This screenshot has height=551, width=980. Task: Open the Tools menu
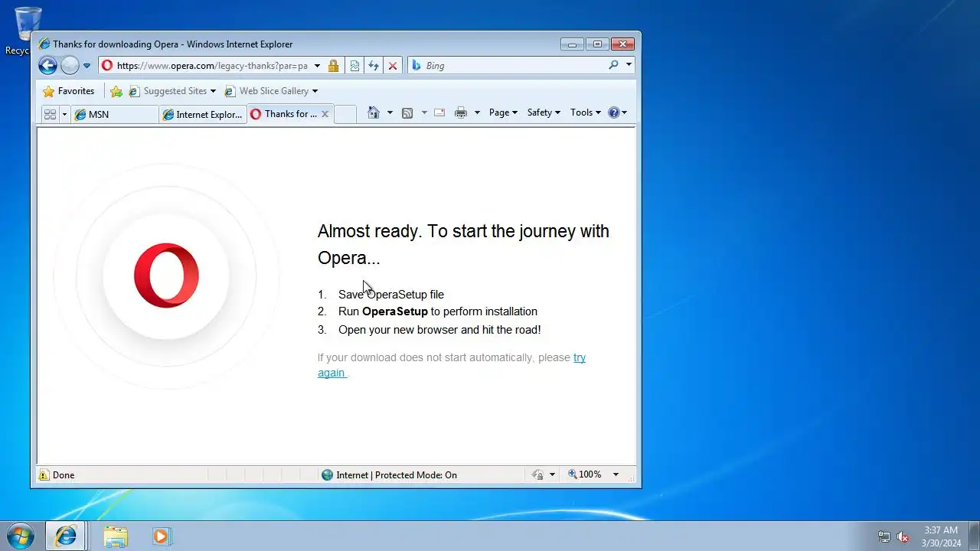pyautogui.click(x=586, y=112)
